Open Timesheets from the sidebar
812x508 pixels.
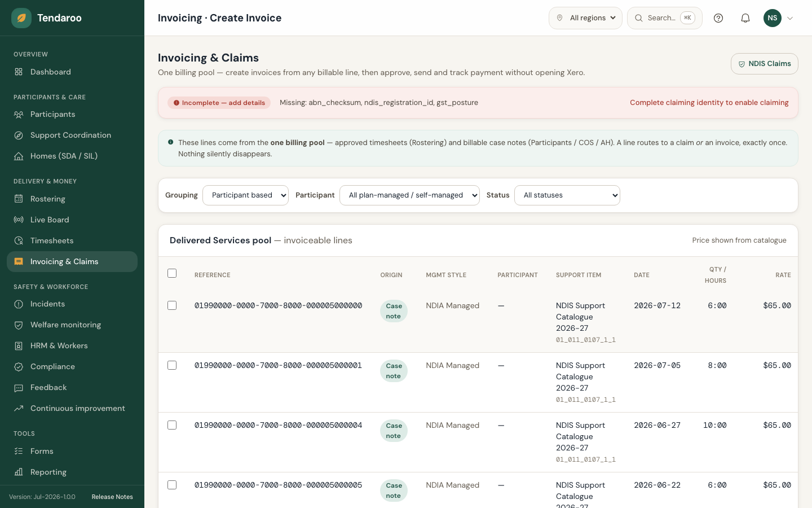click(72, 240)
